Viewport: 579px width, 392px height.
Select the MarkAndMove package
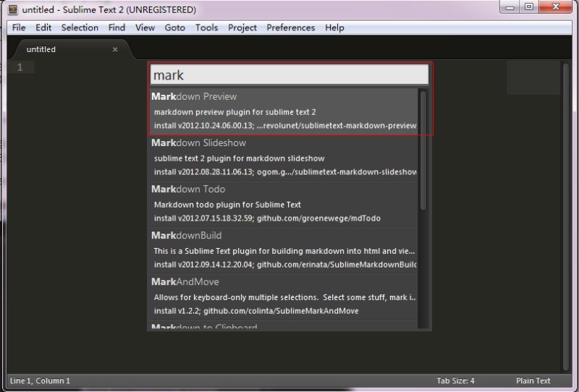[284, 296]
